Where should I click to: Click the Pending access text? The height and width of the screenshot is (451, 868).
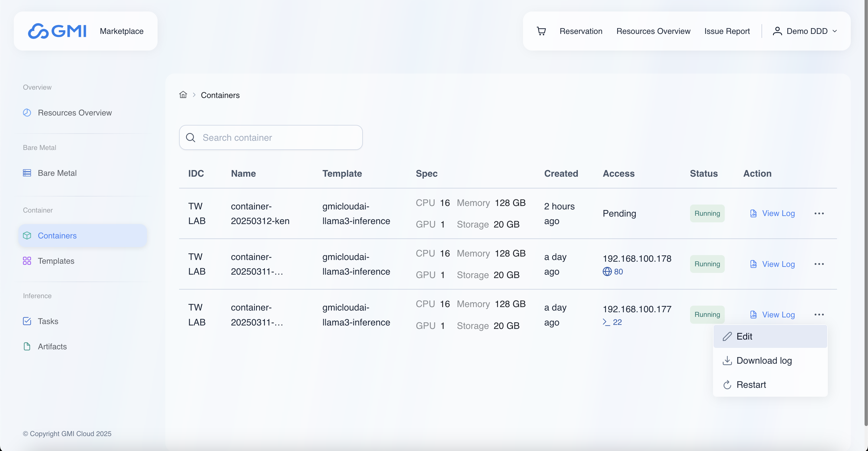619,213
